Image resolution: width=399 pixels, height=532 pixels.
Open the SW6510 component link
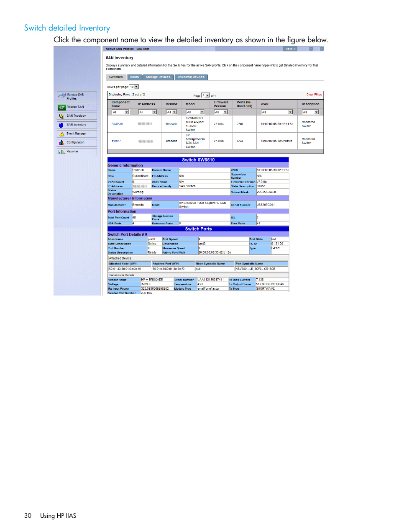point(117,124)
